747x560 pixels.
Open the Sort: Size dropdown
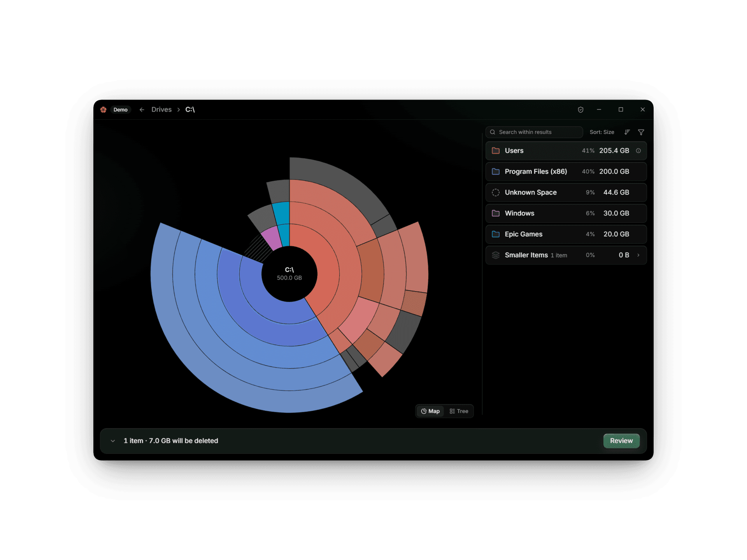tap(602, 132)
